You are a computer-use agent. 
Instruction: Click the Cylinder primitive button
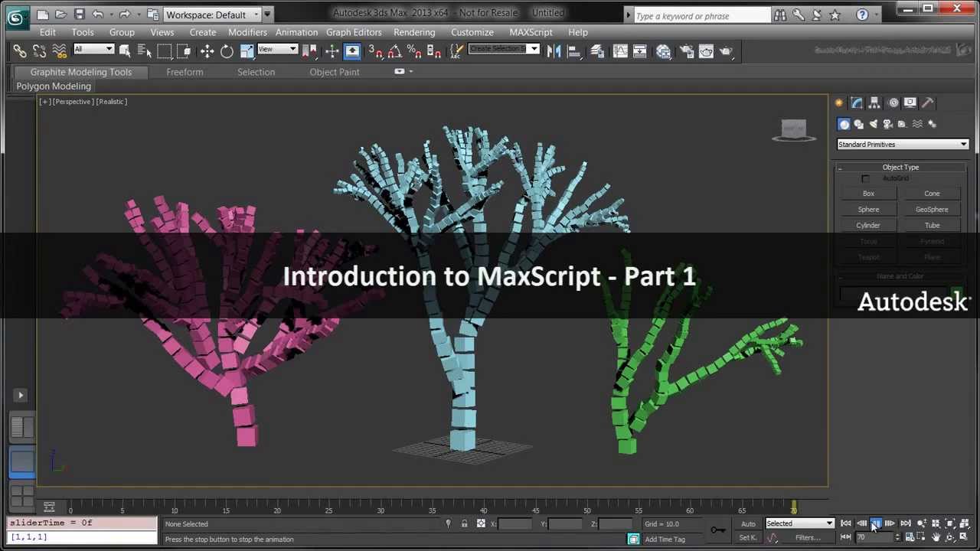coord(868,226)
